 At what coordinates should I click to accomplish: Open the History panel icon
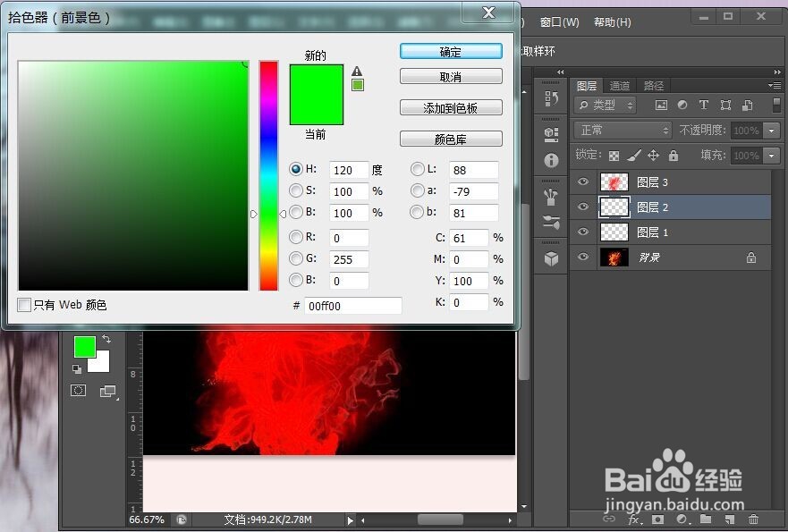click(x=551, y=98)
